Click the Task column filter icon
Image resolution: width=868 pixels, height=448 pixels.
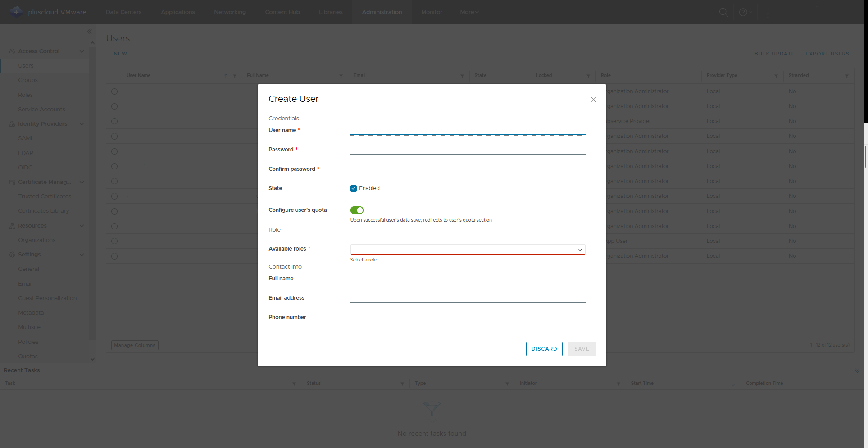coord(294,384)
